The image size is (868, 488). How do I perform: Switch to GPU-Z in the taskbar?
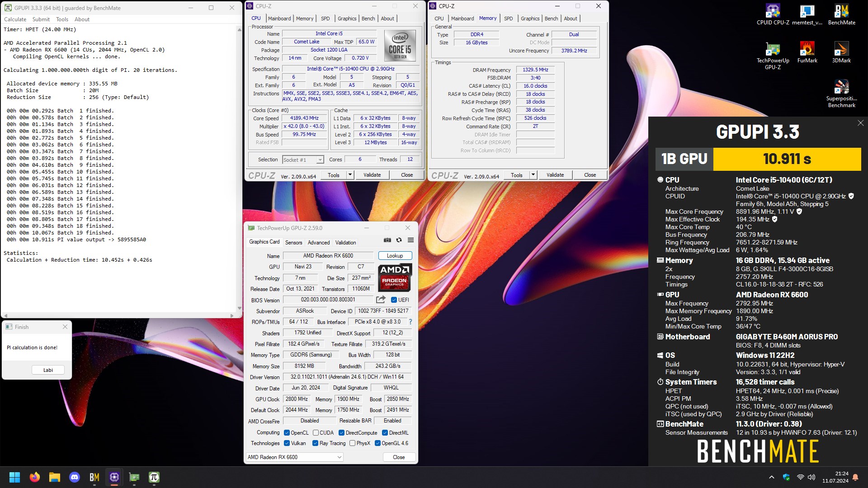click(x=134, y=477)
